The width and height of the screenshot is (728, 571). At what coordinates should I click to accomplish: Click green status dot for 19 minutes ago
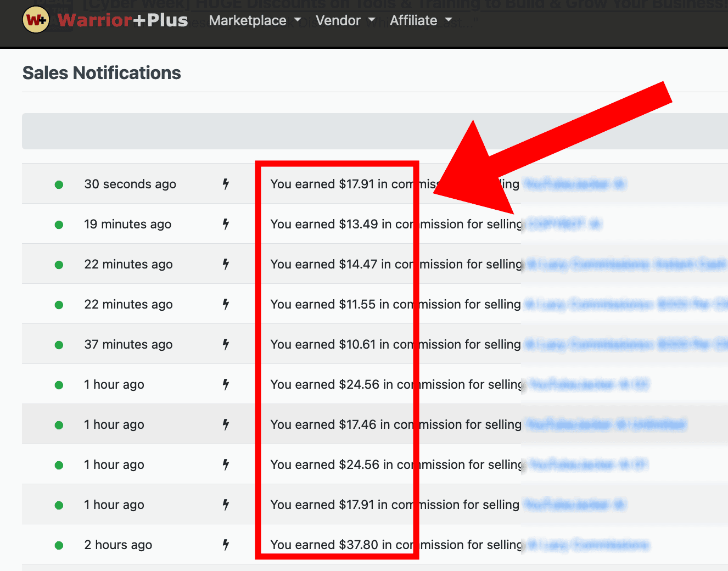pyautogui.click(x=59, y=225)
